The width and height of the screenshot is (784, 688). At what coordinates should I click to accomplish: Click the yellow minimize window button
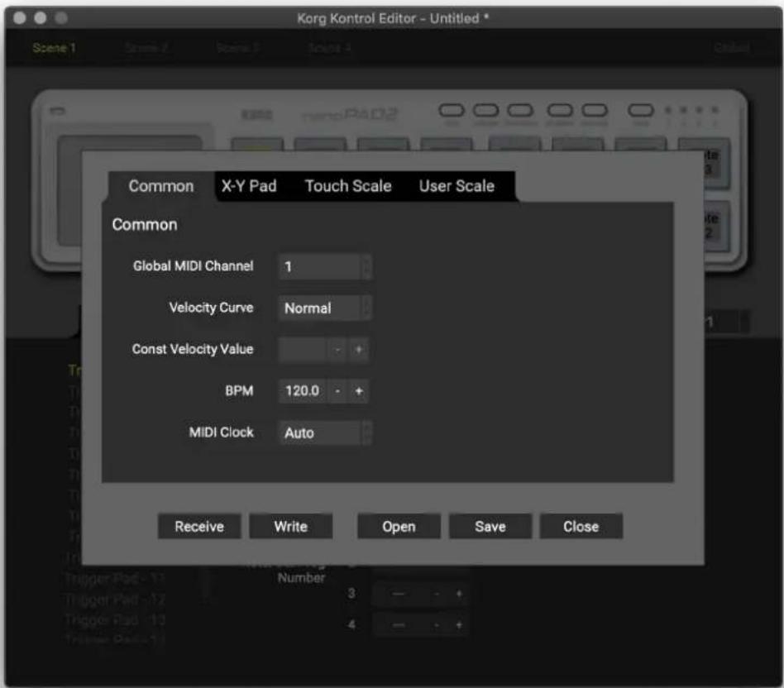point(41,18)
